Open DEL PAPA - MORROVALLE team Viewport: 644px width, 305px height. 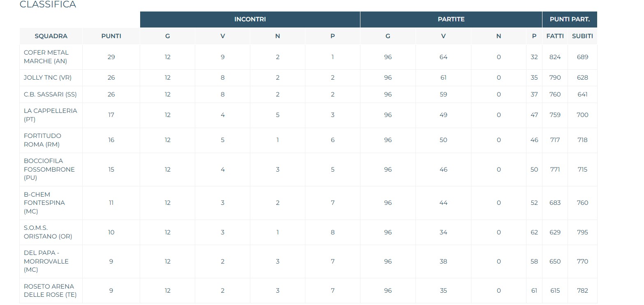[46, 261]
